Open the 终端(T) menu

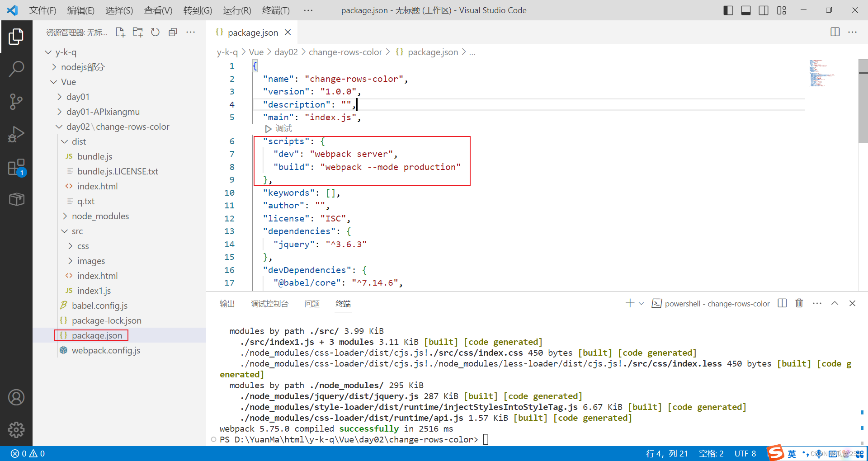click(x=276, y=10)
